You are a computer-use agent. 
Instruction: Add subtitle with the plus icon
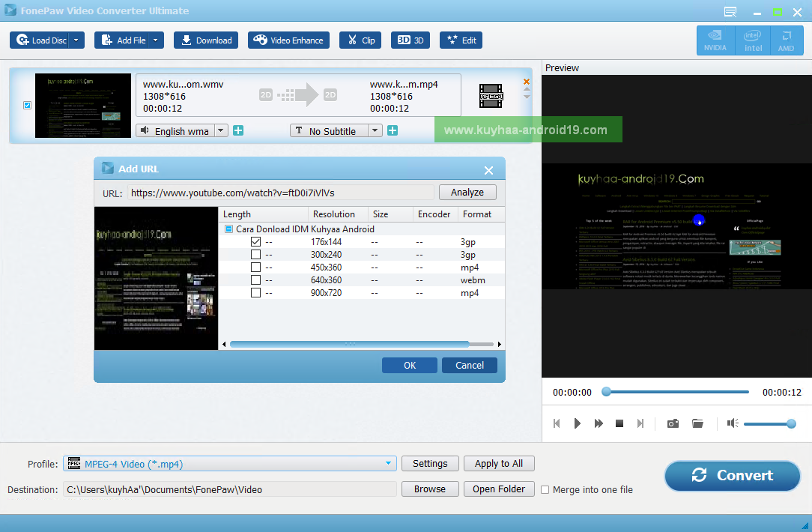[393, 130]
